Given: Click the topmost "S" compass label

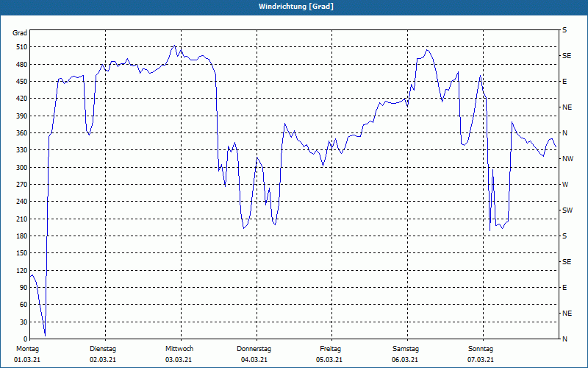Looking at the screenshot, I should coord(564,30).
